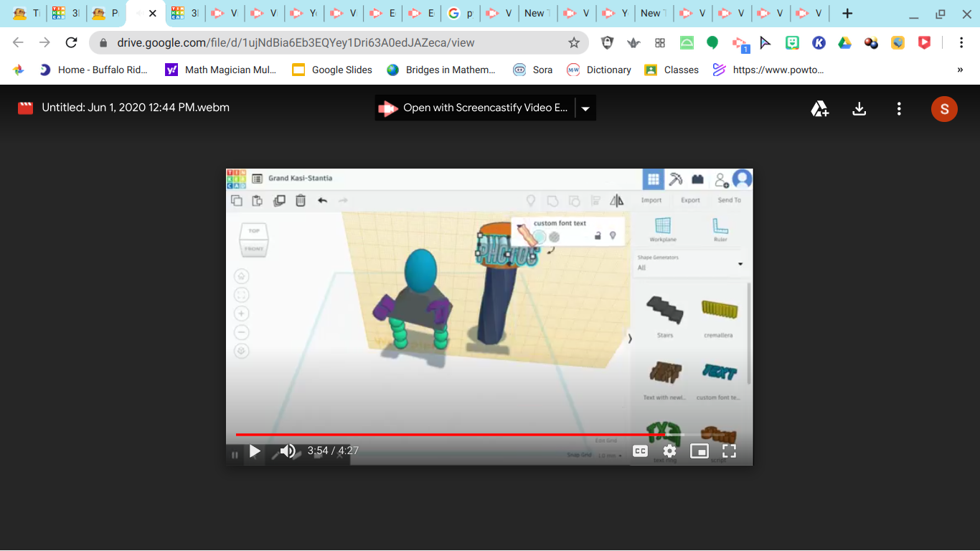Image resolution: width=980 pixels, height=551 pixels.
Task: Reload the current Drive page
Action: [71, 42]
